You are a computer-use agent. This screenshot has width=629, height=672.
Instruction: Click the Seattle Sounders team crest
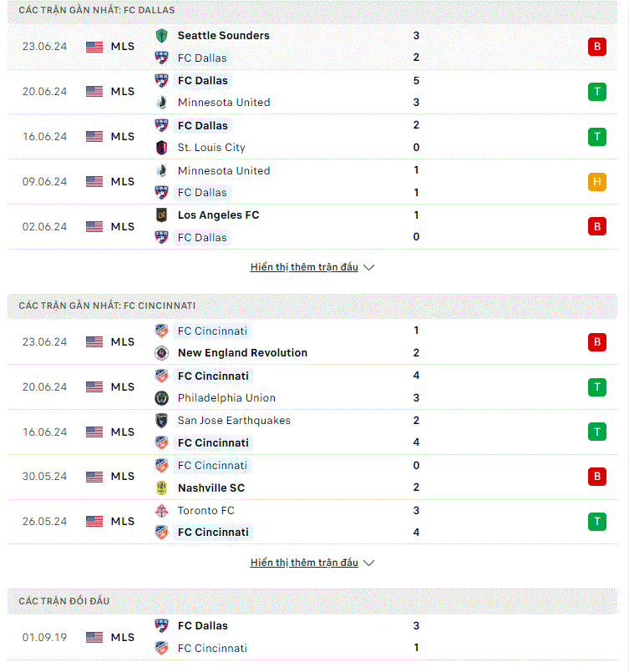(x=162, y=36)
